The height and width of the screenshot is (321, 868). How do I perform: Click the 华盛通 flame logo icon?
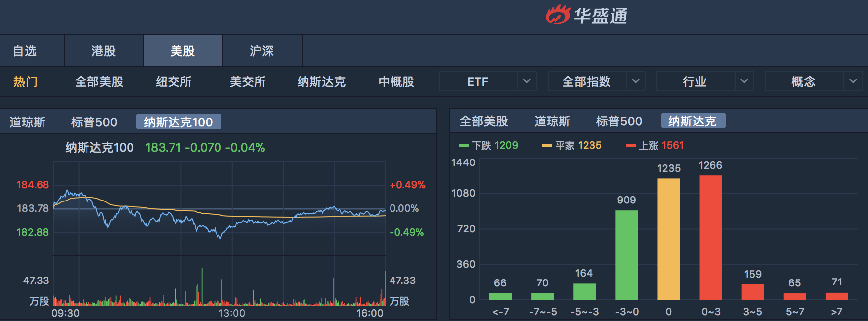tap(559, 15)
